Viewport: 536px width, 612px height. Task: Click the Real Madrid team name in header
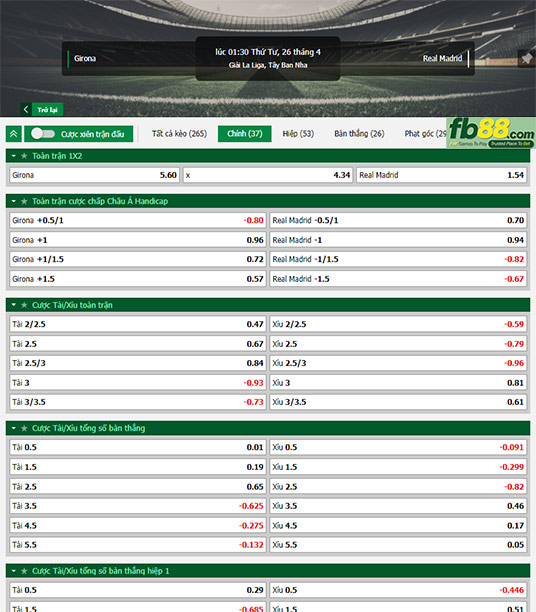point(442,59)
